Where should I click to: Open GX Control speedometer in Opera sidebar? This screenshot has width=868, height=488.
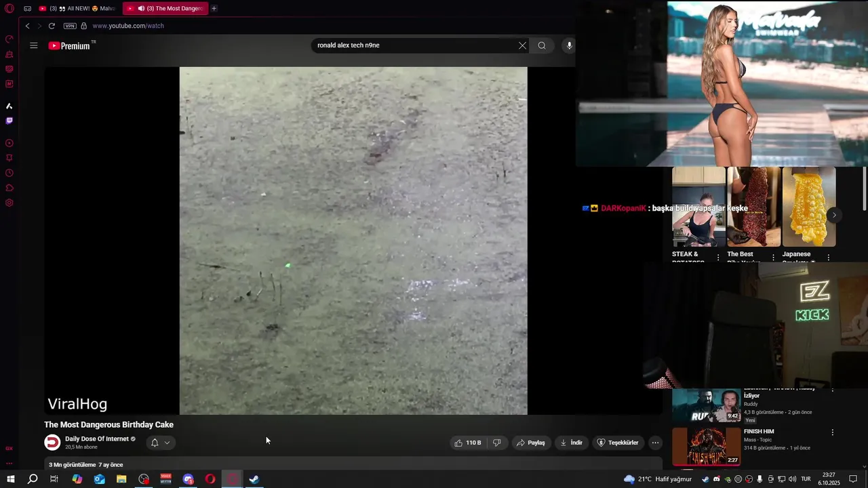[9, 39]
